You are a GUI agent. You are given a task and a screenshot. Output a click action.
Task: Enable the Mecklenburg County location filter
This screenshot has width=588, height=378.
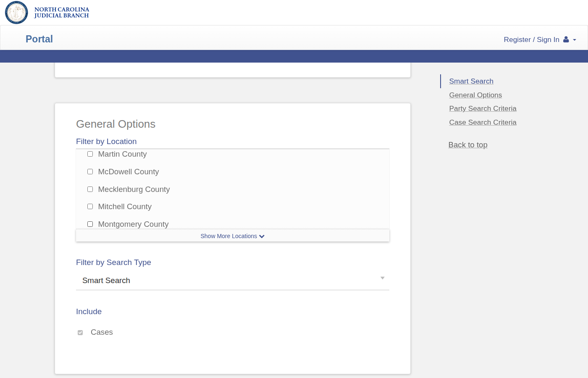coord(90,189)
